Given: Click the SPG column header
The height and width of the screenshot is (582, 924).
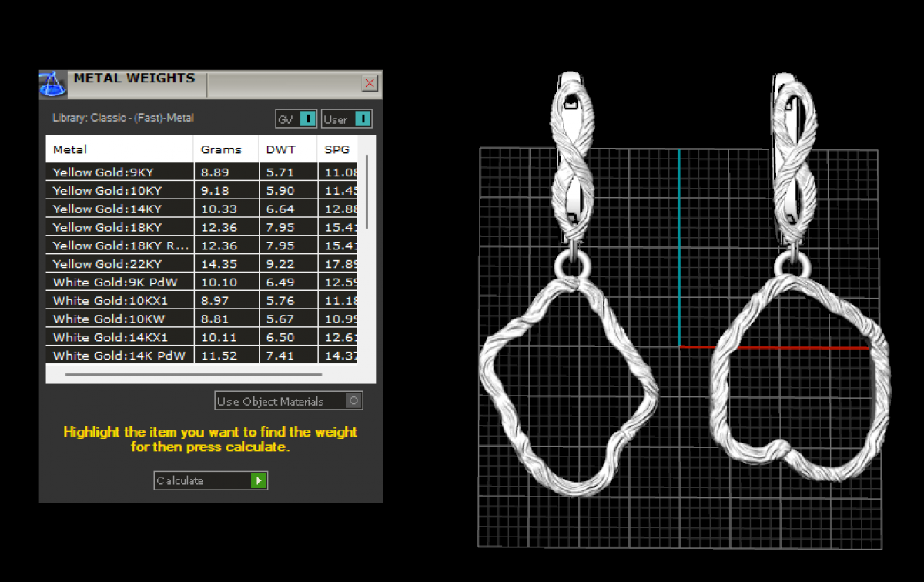Looking at the screenshot, I should coord(339,149).
